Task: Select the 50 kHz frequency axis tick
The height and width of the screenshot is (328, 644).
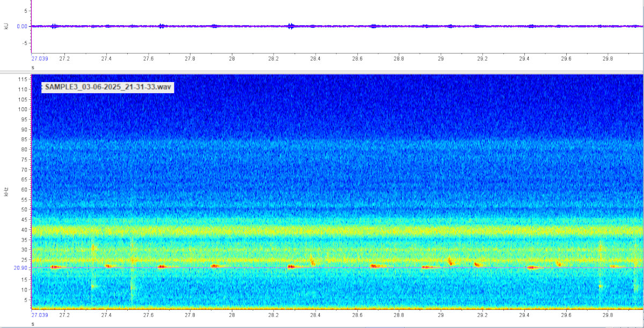Action: point(24,210)
